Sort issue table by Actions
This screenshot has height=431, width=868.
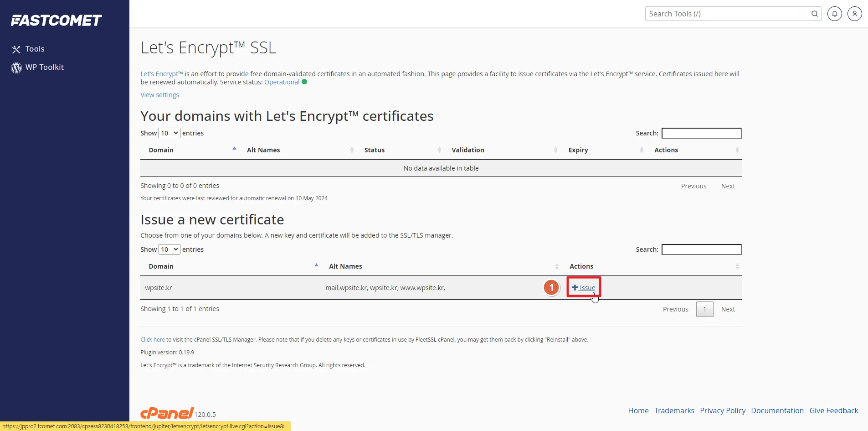pos(652,266)
